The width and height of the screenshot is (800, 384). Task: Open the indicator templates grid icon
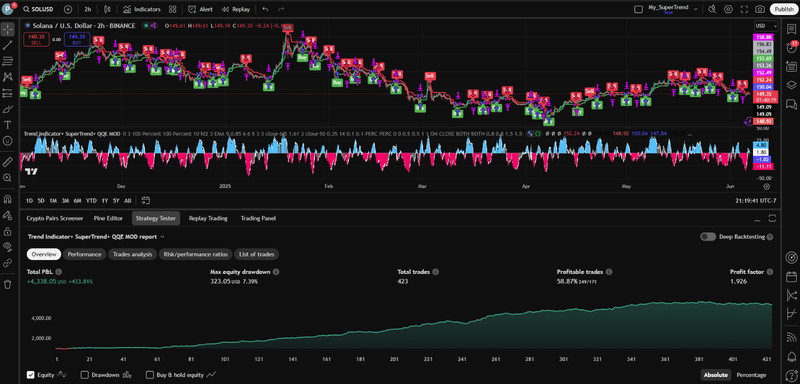click(172, 9)
